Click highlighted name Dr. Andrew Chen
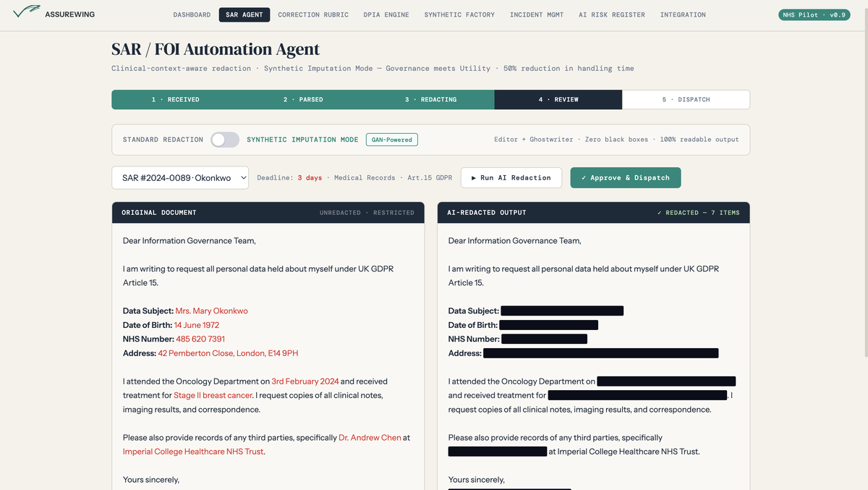 [370, 438]
